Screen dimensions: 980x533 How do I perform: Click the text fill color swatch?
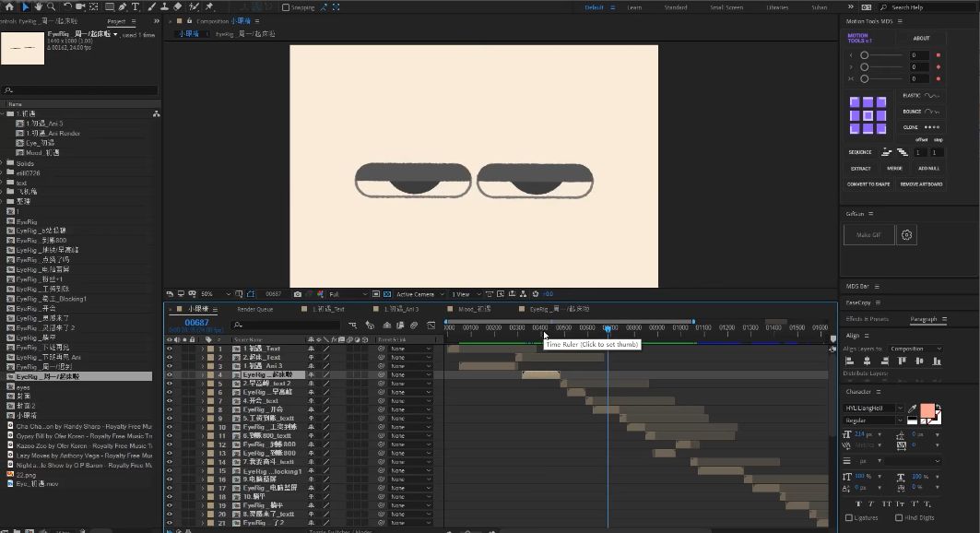click(x=927, y=410)
